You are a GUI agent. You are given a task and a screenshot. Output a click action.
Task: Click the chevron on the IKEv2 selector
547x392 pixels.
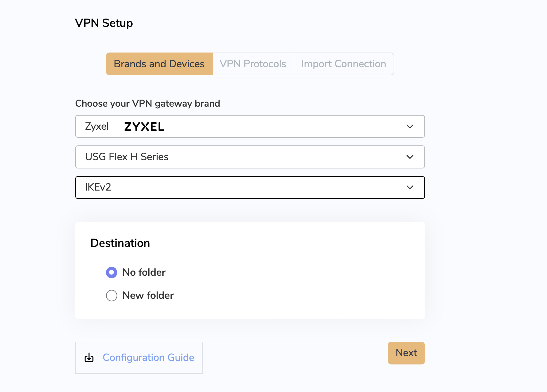[410, 187]
